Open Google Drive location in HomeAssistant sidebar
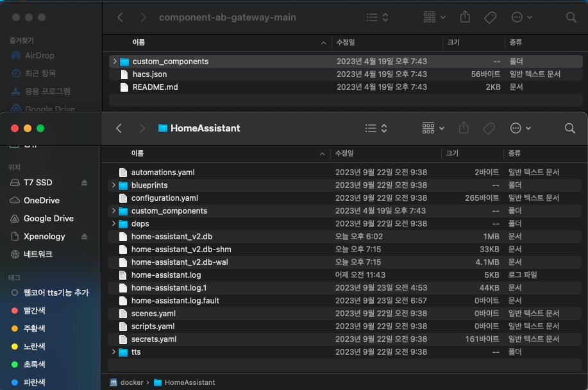The image size is (588, 390). [x=48, y=219]
